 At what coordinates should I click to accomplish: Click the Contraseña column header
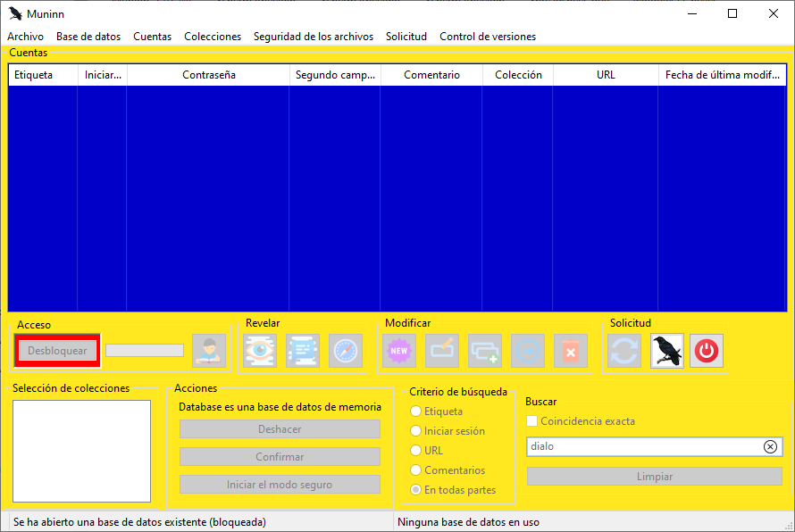point(209,75)
